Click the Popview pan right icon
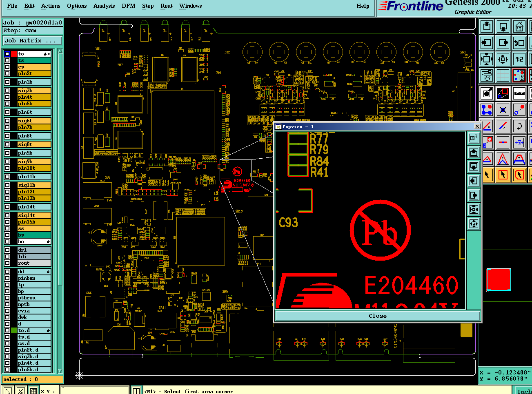This screenshot has width=532, height=394. 474,195
